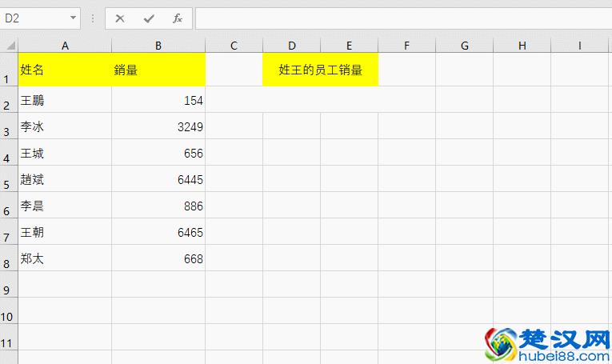Select column E header
This screenshot has width=612, height=364.
(x=350, y=46)
